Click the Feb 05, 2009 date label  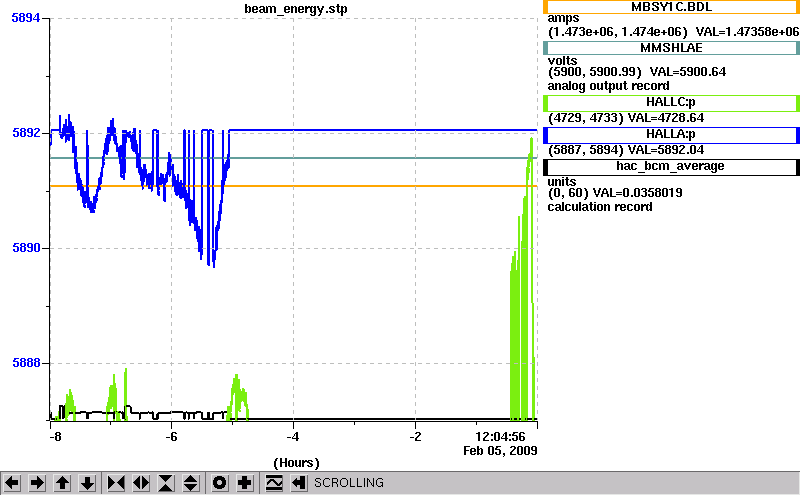[x=500, y=451]
